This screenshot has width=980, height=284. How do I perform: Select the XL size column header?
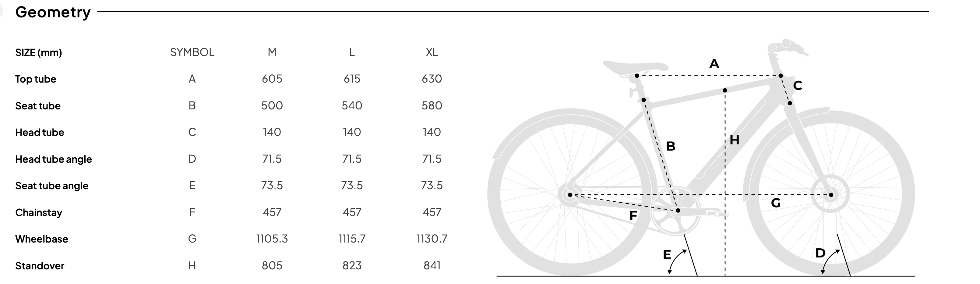click(x=432, y=52)
